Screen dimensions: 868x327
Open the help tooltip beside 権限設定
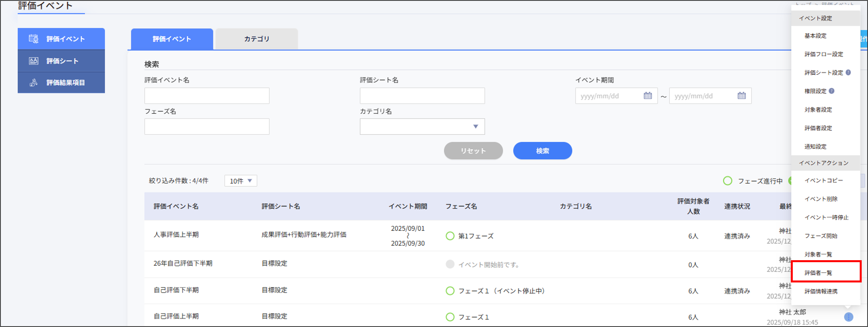(832, 91)
